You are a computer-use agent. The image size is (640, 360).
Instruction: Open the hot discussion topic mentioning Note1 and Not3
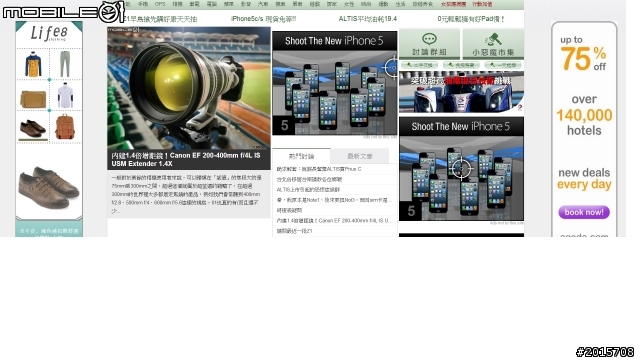[x=334, y=200]
